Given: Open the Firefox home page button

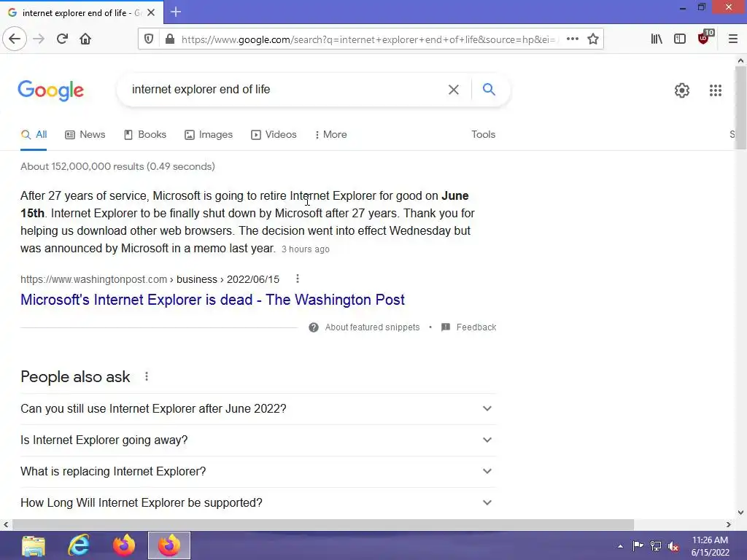Looking at the screenshot, I should pyautogui.click(x=85, y=39).
